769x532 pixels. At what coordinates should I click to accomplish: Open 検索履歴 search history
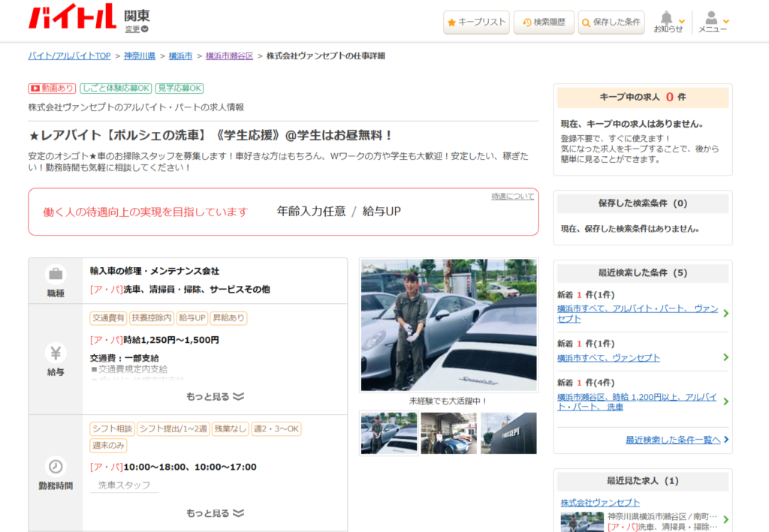tap(545, 23)
